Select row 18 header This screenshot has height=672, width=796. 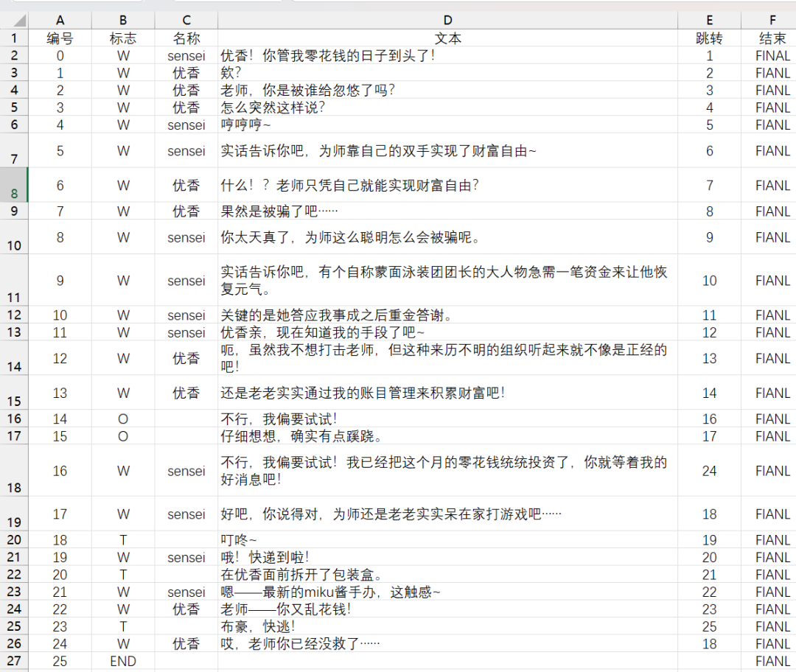14,471
